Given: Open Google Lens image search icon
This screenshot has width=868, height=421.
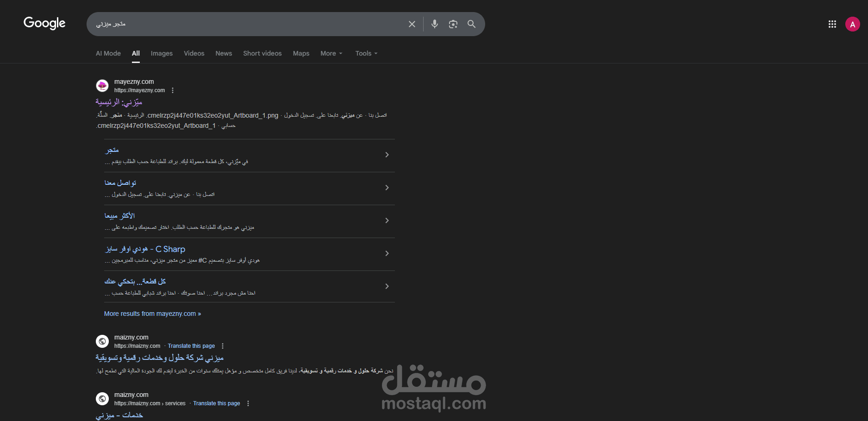Looking at the screenshot, I should tap(453, 24).
